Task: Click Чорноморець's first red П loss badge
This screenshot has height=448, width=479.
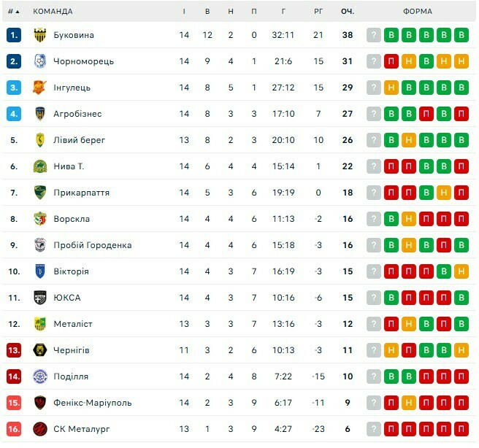Action: pos(391,61)
